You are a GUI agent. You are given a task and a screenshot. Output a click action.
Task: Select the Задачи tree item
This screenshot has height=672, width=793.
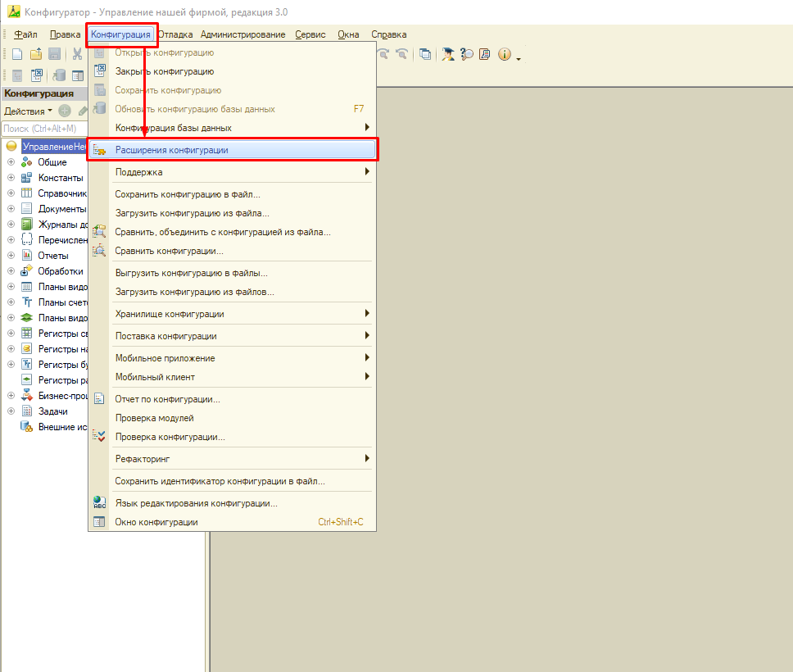pos(52,411)
